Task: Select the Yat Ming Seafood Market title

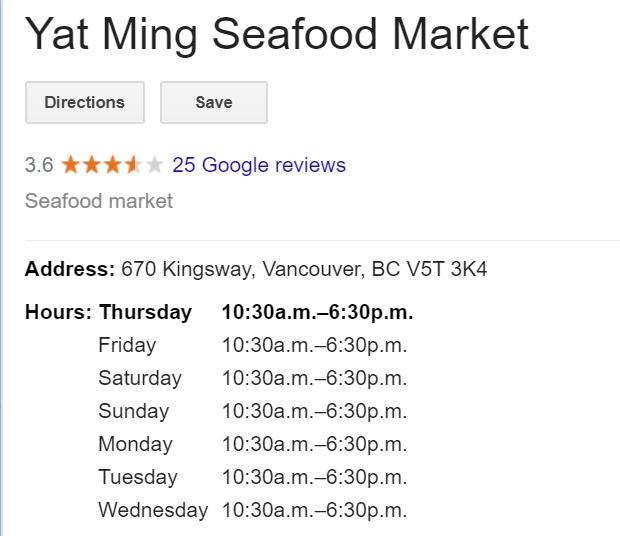Action: 277,35
